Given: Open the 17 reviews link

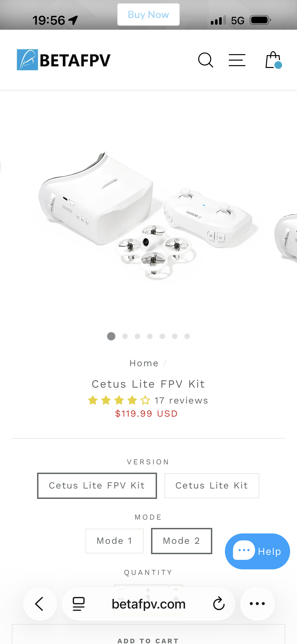Looking at the screenshot, I should click(181, 400).
